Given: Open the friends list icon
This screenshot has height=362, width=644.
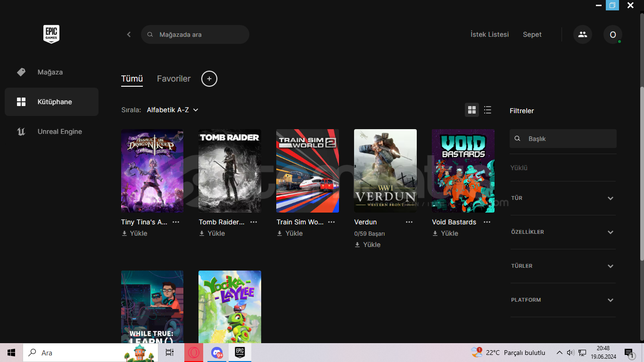Looking at the screenshot, I should point(582,34).
